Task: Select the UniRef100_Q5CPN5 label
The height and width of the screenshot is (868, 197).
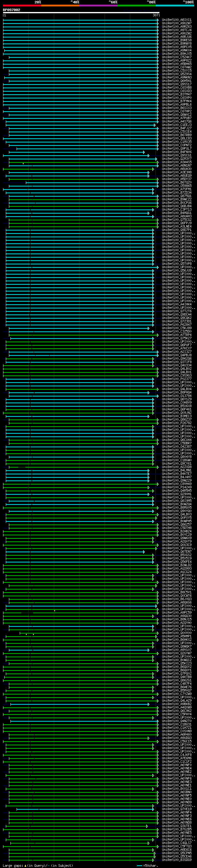Action: [x=177, y=853]
